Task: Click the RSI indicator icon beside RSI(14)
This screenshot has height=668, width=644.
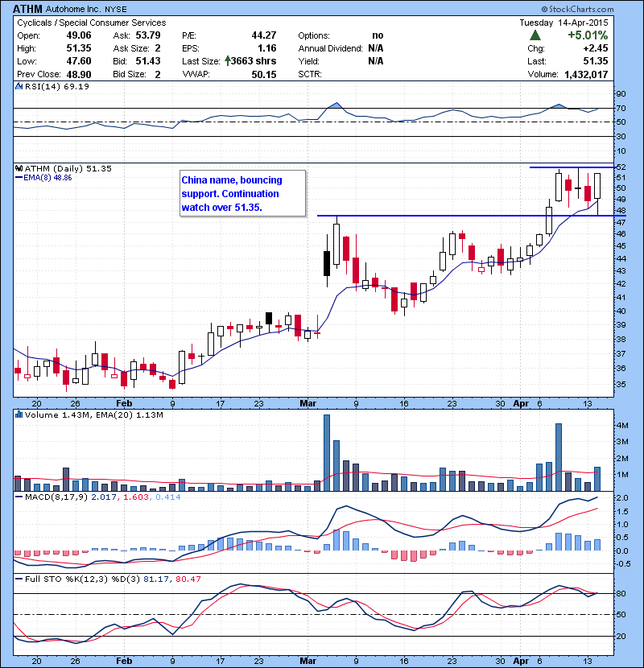Action: coord(19,86)
